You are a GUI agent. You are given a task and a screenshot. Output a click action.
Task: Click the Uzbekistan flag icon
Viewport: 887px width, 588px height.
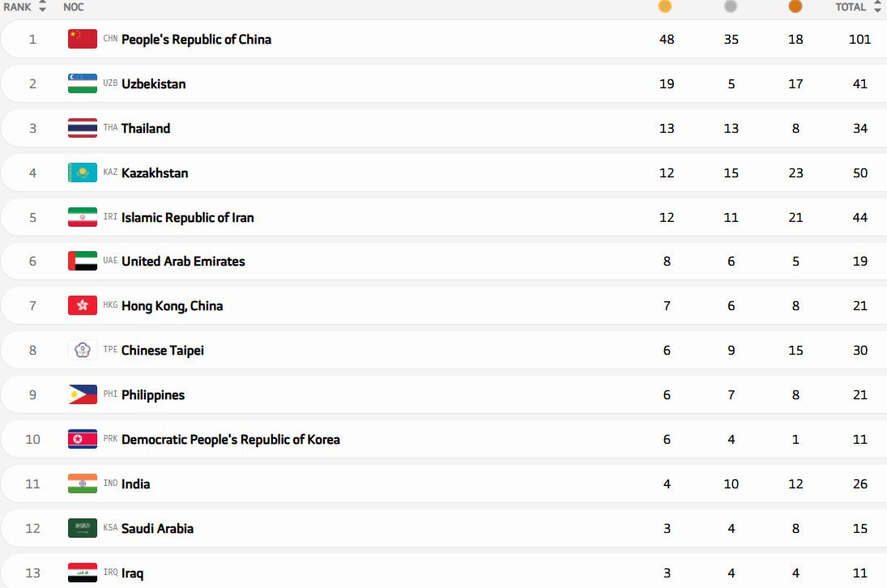[x=83, y=83]
